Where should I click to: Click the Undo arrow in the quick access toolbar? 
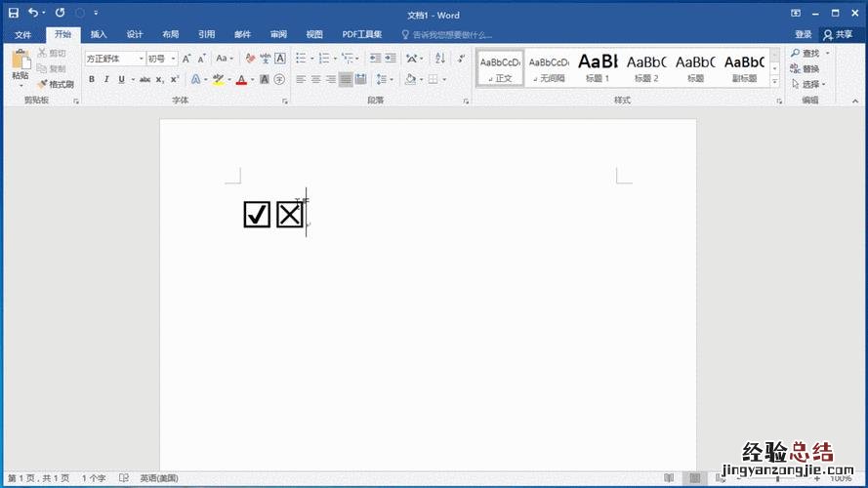34,13
